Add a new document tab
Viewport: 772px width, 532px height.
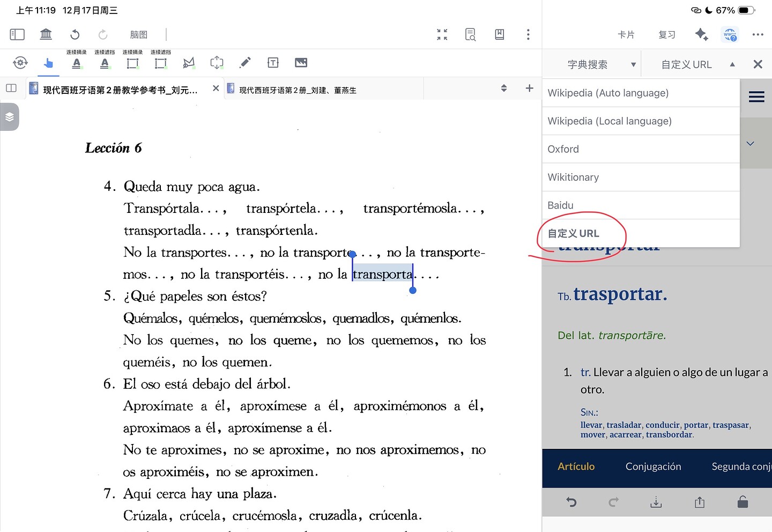tap(529, 88)
